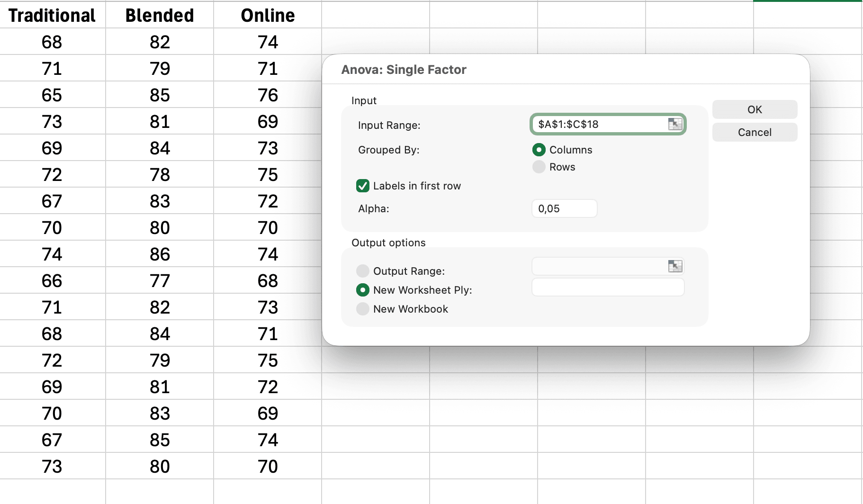Click inside the Alpha input field

(x=564, y=208)
